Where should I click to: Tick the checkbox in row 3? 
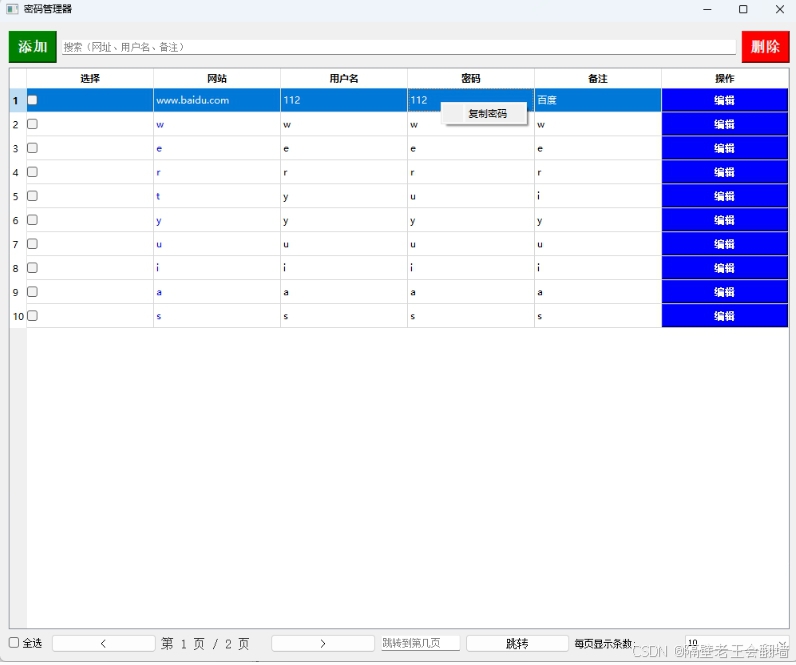coord(32,148)
